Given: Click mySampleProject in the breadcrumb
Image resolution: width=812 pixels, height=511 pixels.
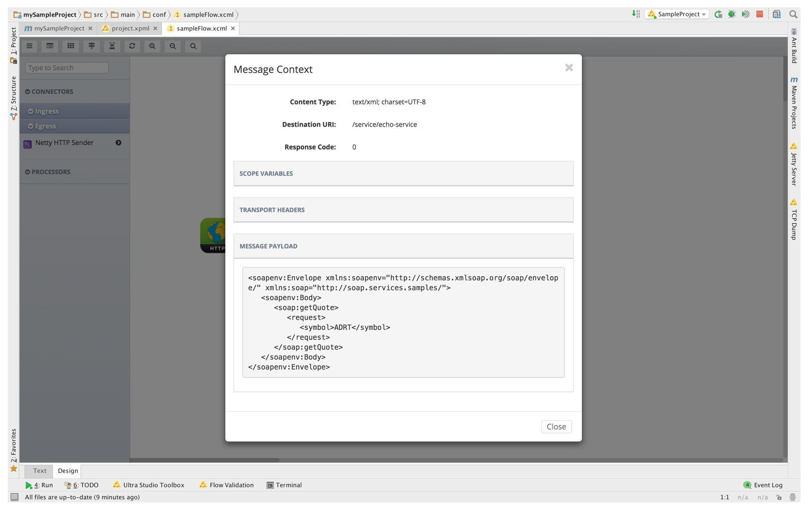Looking at the screenshot, I should (x=45, y=15).
